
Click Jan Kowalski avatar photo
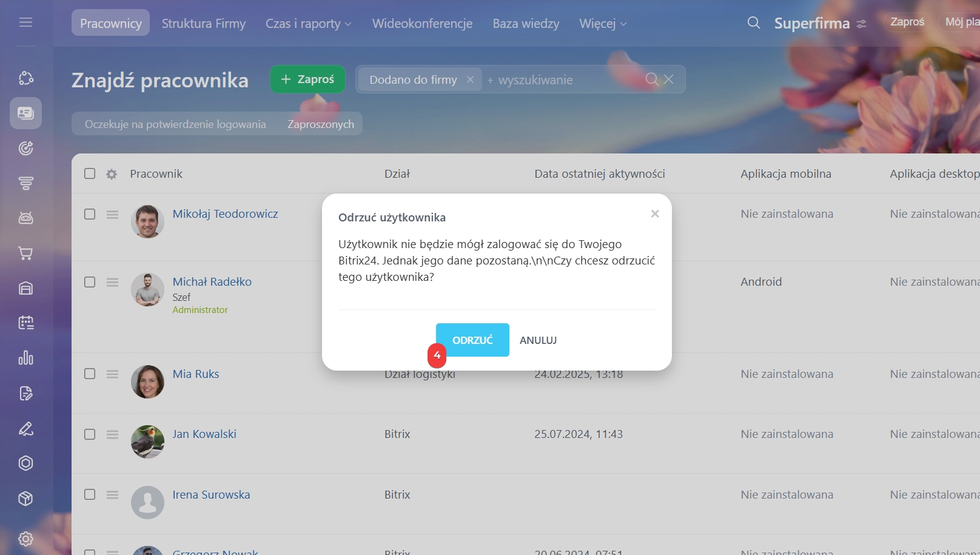click(147, 442)
